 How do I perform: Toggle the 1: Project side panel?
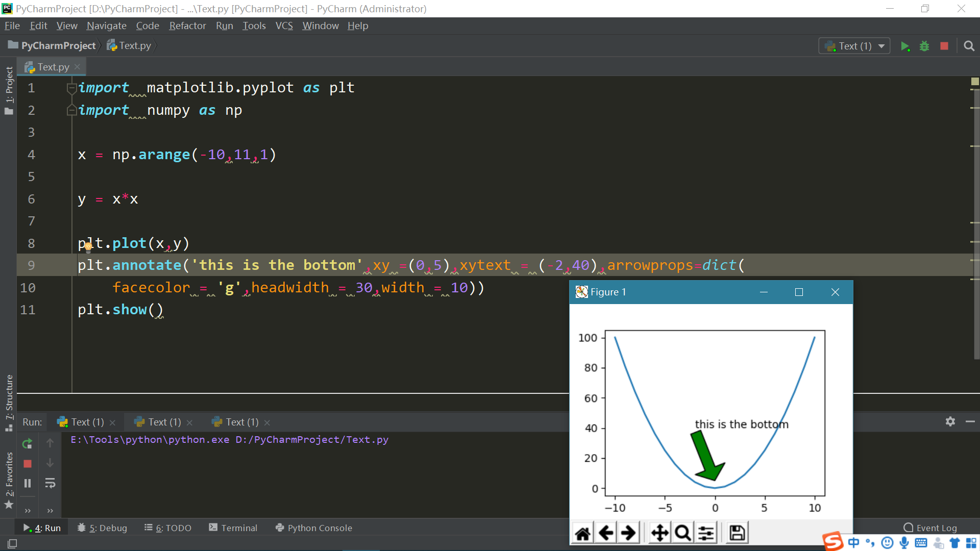tap(9, 90)
